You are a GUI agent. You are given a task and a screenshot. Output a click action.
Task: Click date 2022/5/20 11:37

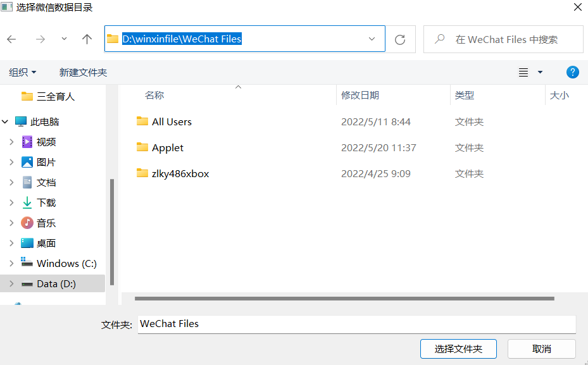[x=378, y=147]
